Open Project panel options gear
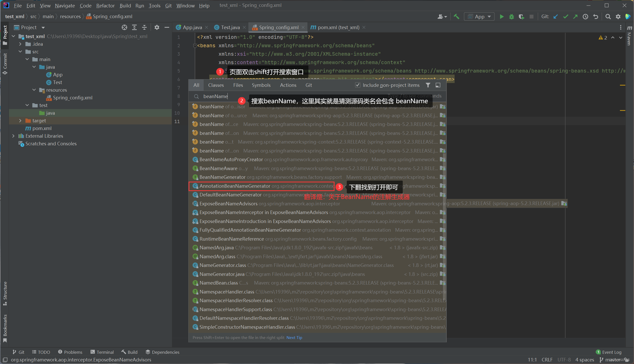634x364 pixels. (x=157, y=27)
